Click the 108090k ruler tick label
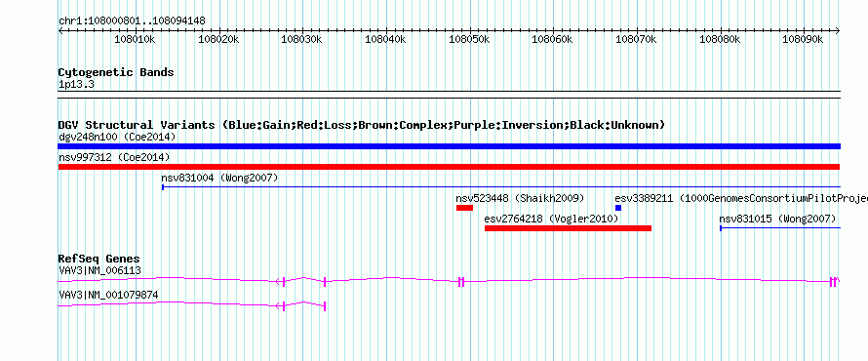Viewport: 868px width, 361px height. point(804,39)
